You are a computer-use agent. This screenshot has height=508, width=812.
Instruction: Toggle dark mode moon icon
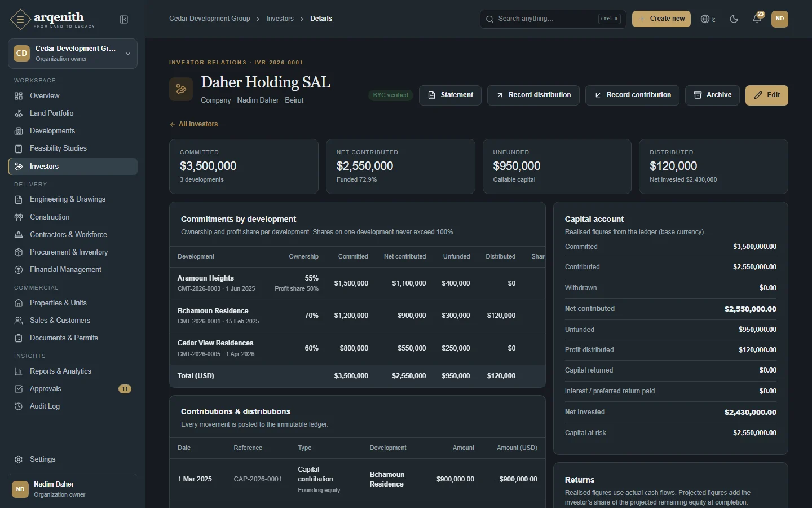[x=734, y=19]
